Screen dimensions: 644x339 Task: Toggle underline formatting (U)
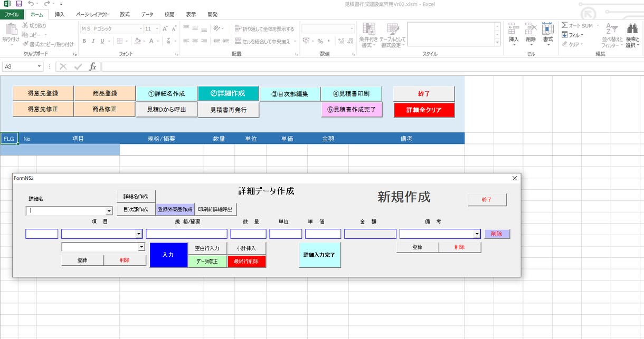click(103, 41)
